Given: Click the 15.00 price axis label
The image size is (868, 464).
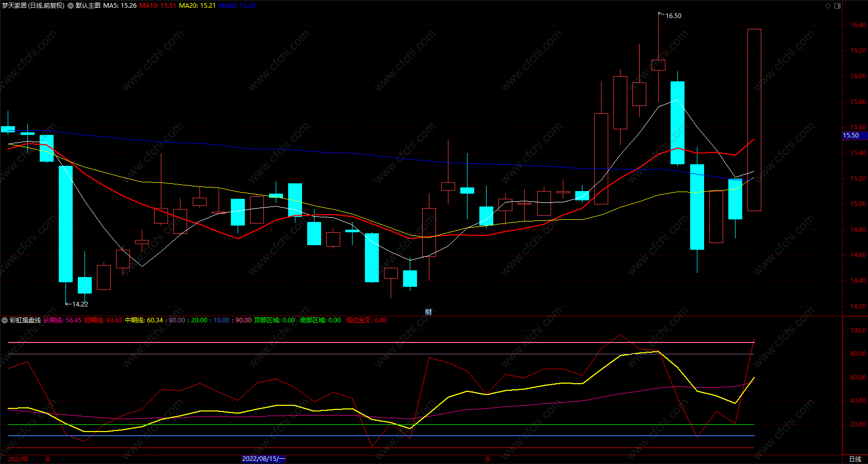Looking at the screenshot, I should (x=858, y=204).
